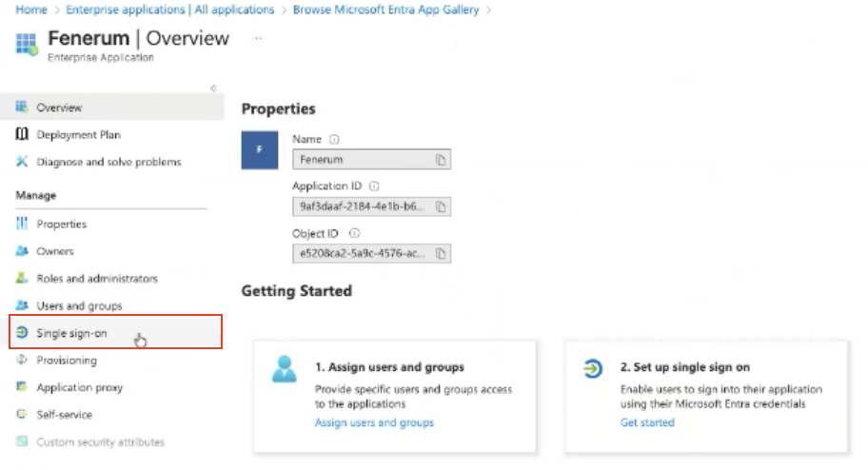This screenshot has width=868, height=470.
Task: Click the info icon beside Object ID
Action: [x=354, y=232]
